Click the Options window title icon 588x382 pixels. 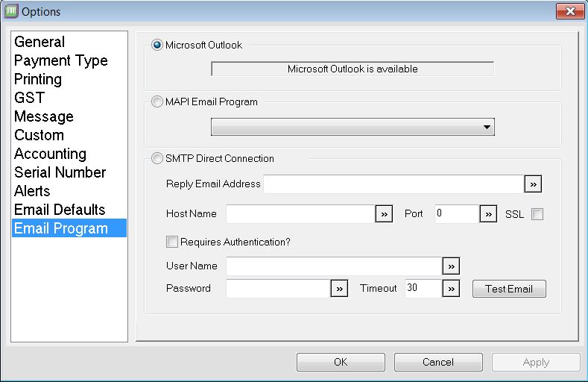(11, 11)
